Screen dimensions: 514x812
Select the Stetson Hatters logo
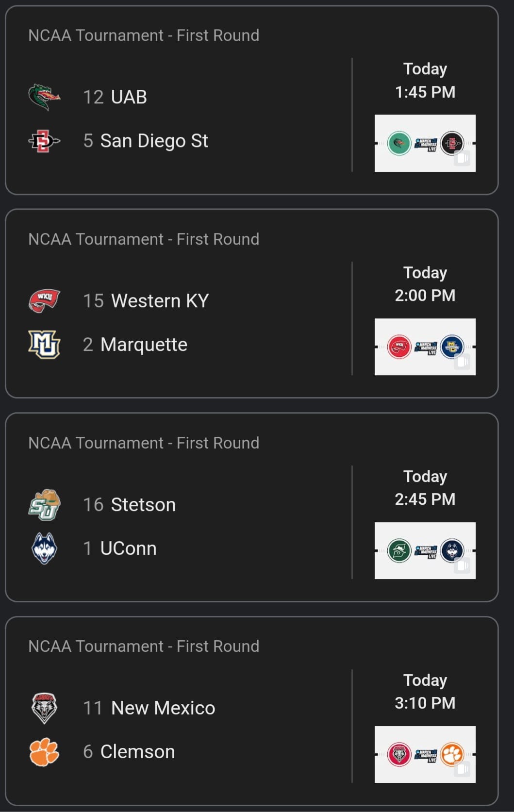pyautogui.click(x=44, y=505)
